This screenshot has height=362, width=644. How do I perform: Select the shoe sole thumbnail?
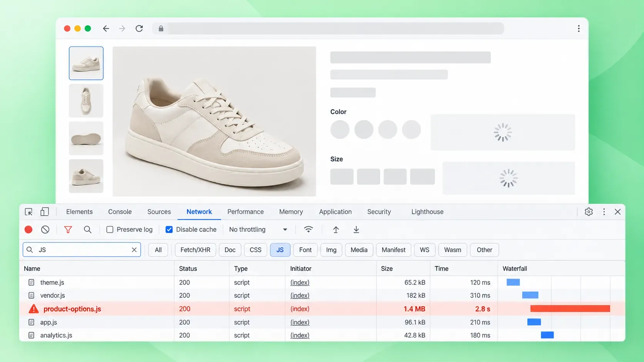pos(86,138)
